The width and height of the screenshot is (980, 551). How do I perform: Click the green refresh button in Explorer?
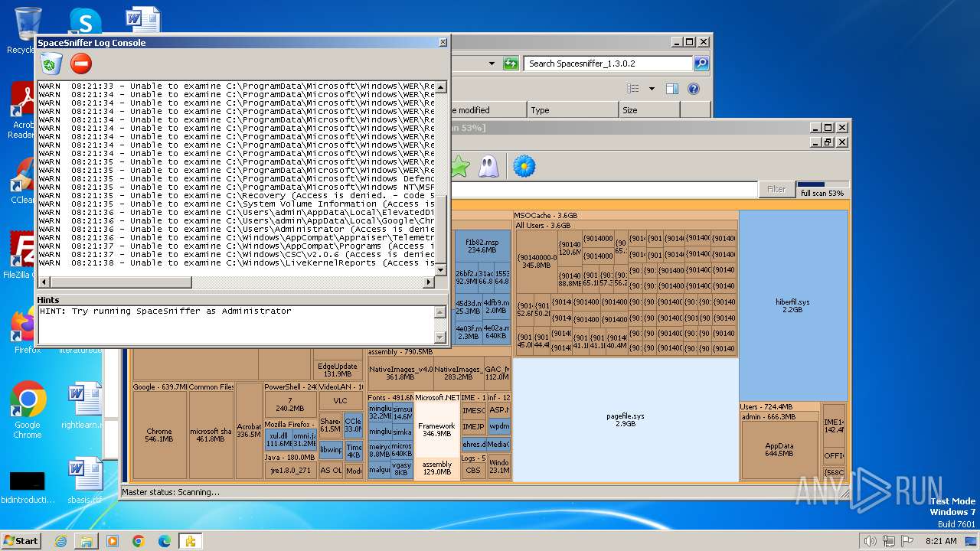(x=511, y=64)
